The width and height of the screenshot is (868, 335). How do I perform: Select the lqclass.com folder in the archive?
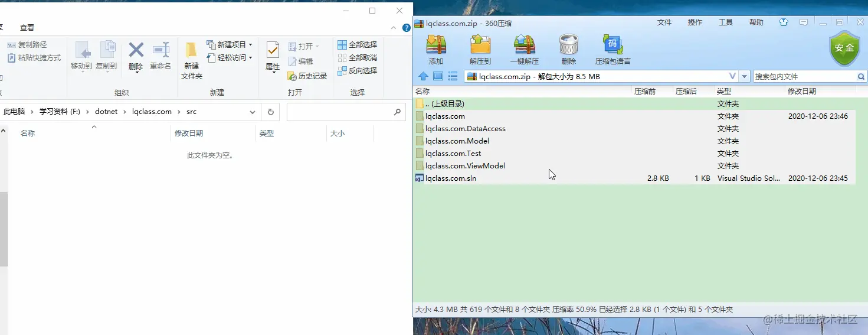(x=634, y=116)
